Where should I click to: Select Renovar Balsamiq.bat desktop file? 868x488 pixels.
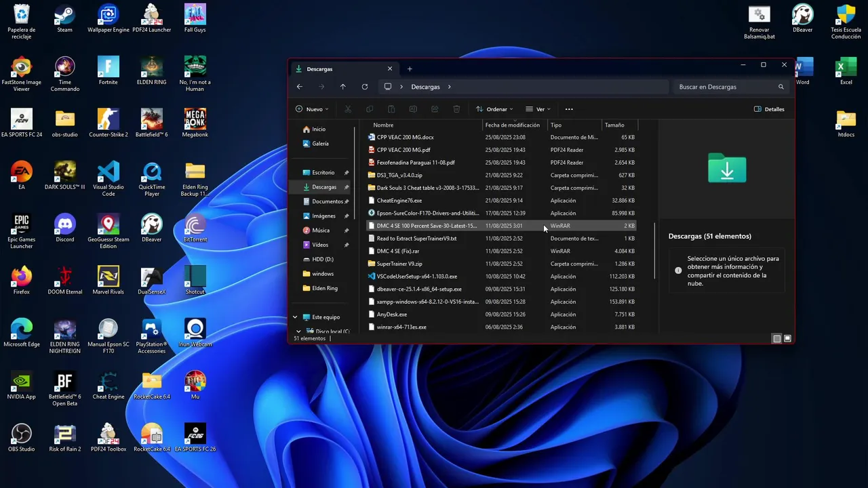[x=759, y=22]
